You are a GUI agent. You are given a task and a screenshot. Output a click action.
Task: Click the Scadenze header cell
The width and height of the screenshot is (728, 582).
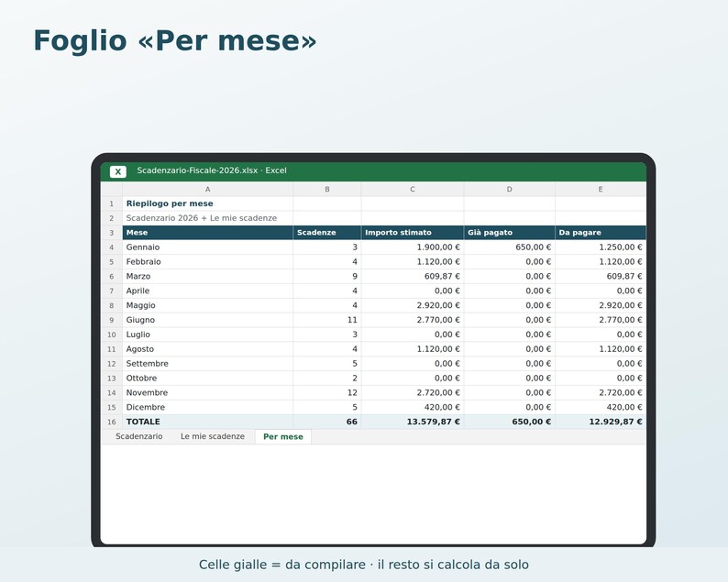[326, 233]
